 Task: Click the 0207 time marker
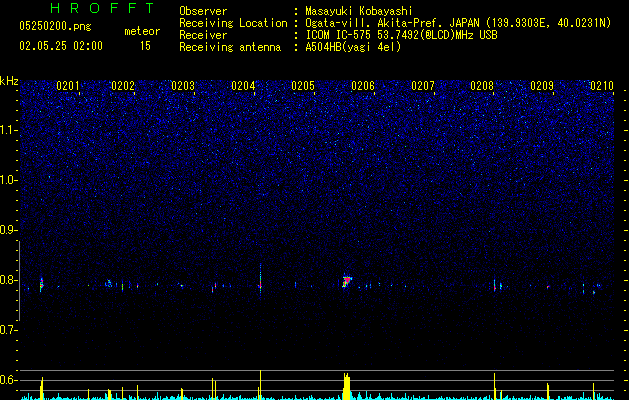[x=423, y=86]
